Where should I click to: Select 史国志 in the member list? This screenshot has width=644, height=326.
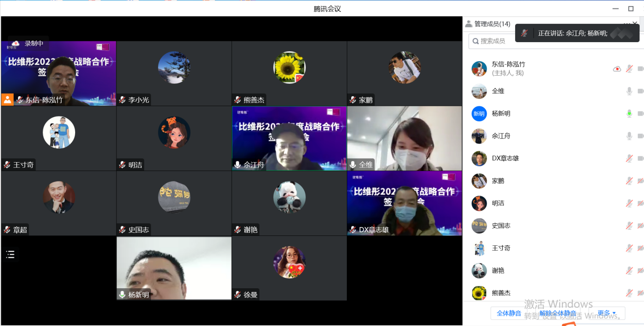(501, 225)
